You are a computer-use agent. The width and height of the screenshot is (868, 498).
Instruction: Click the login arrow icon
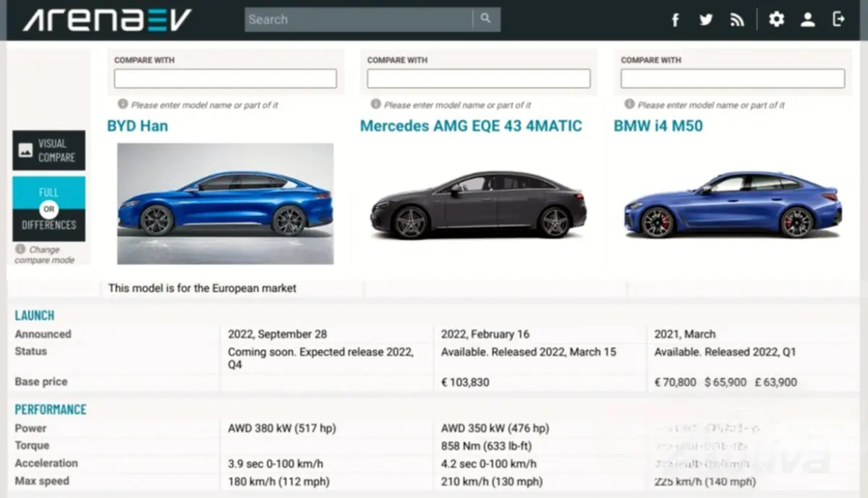[839, 19]
